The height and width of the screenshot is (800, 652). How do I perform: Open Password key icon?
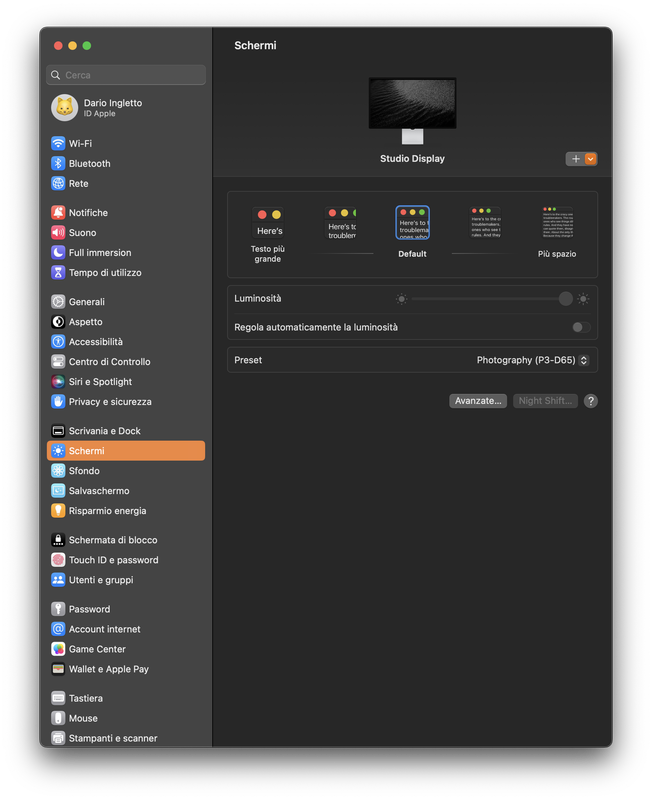(58, 609)
